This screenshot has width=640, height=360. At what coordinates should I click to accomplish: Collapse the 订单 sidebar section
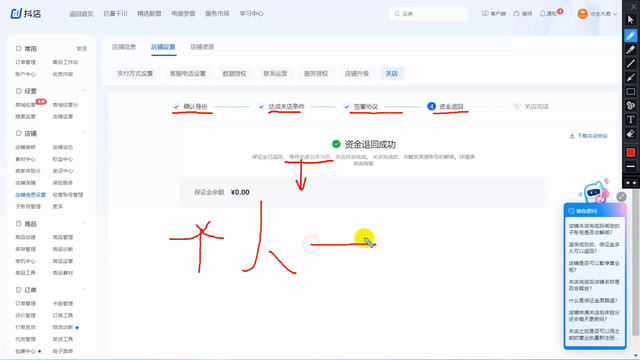coord(83,289)
